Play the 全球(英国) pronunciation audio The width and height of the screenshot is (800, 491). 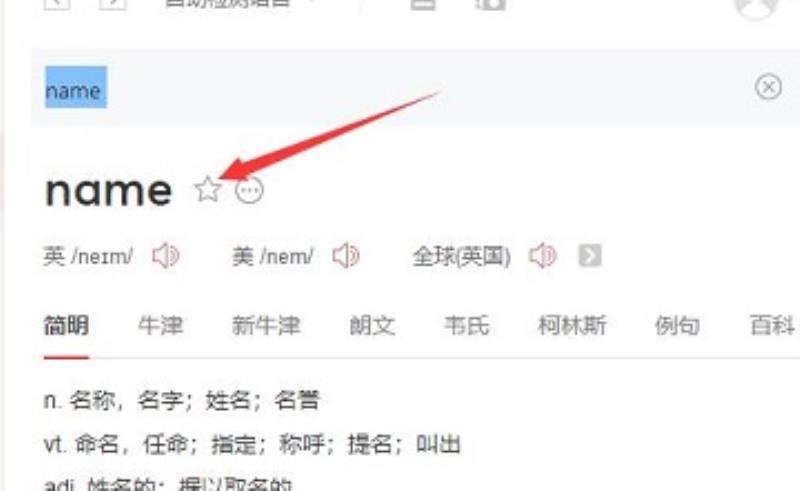coord(543,255)
